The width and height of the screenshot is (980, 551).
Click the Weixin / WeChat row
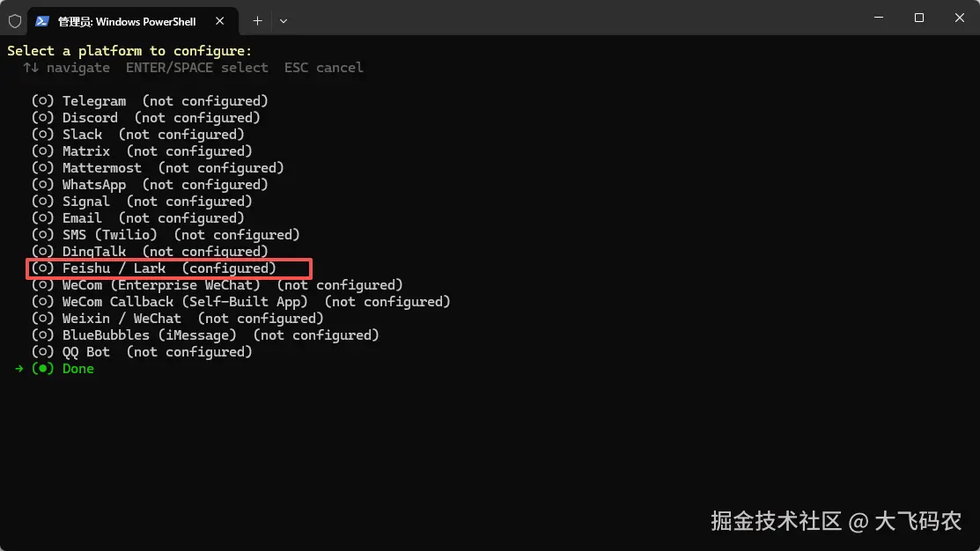(178, 319)
